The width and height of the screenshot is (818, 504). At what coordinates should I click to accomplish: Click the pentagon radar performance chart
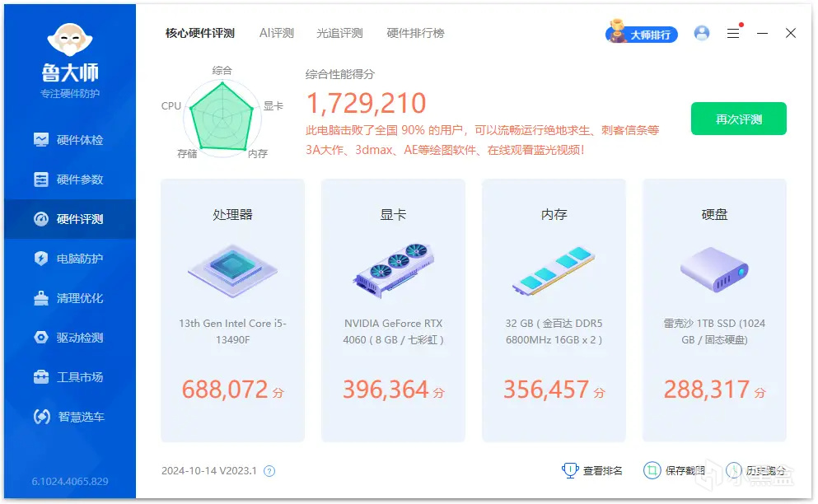[x=222, y=118]
